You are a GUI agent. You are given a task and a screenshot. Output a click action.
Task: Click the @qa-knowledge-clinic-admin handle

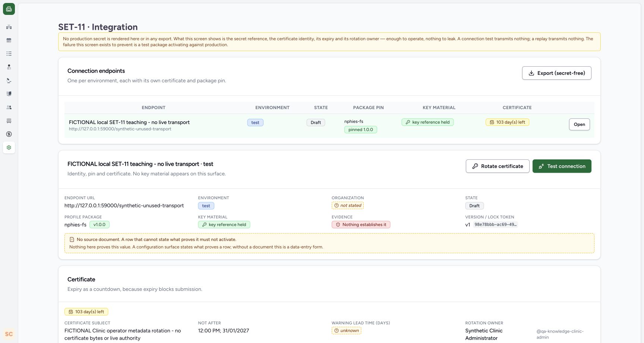pos(560,334)
